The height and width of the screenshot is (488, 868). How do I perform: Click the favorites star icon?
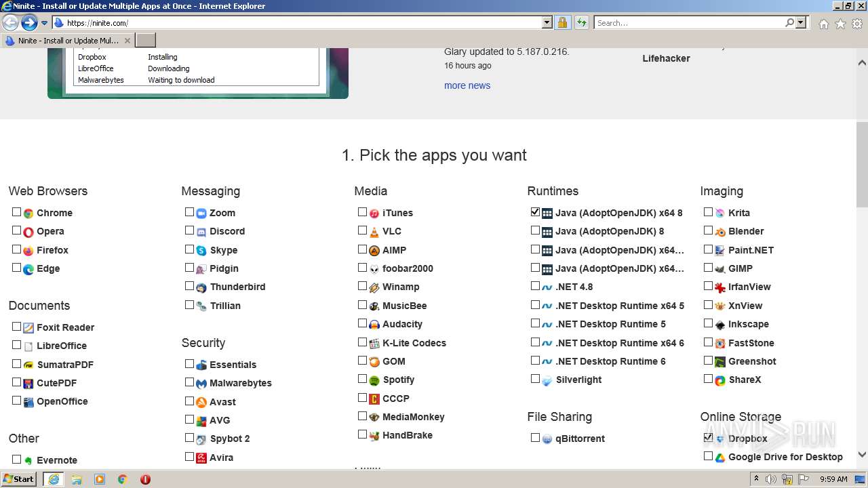coord(840,24)
